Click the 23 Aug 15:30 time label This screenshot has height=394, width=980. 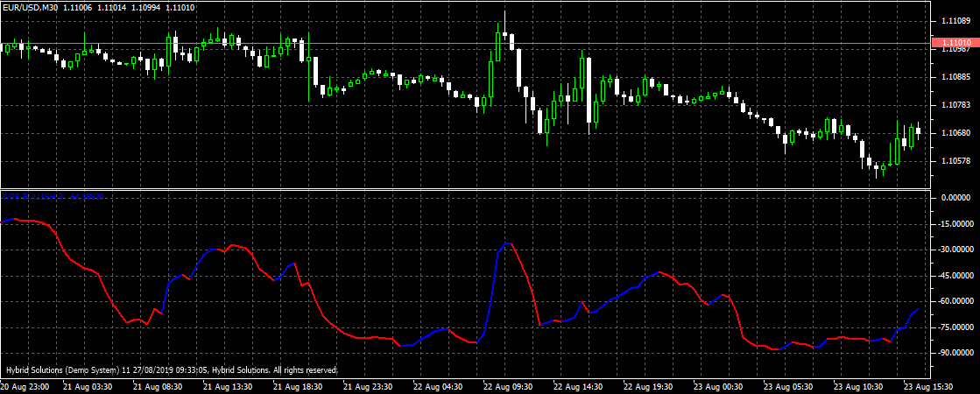click(927, 386)
